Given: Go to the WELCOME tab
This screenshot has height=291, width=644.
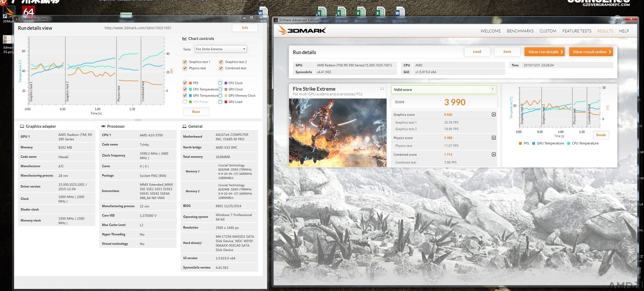Looking at the screenshot, I should tap(490, 31).
